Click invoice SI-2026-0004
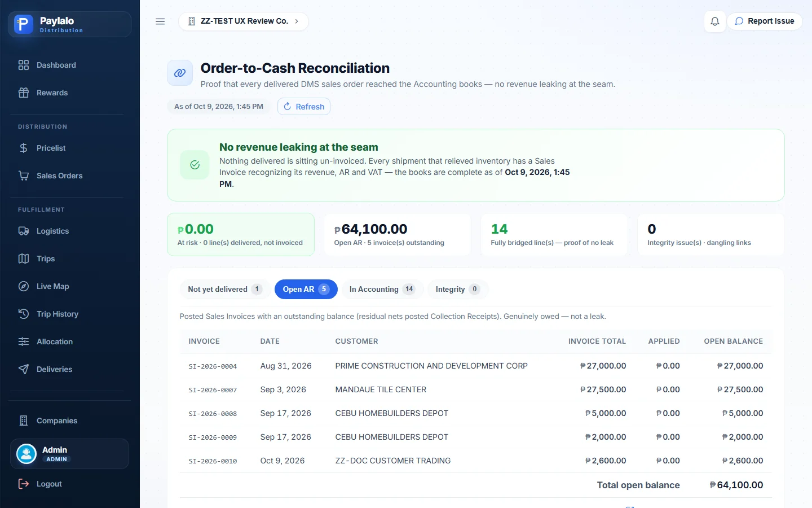Screen dimensions: 812x508 [x=213, y=366]
